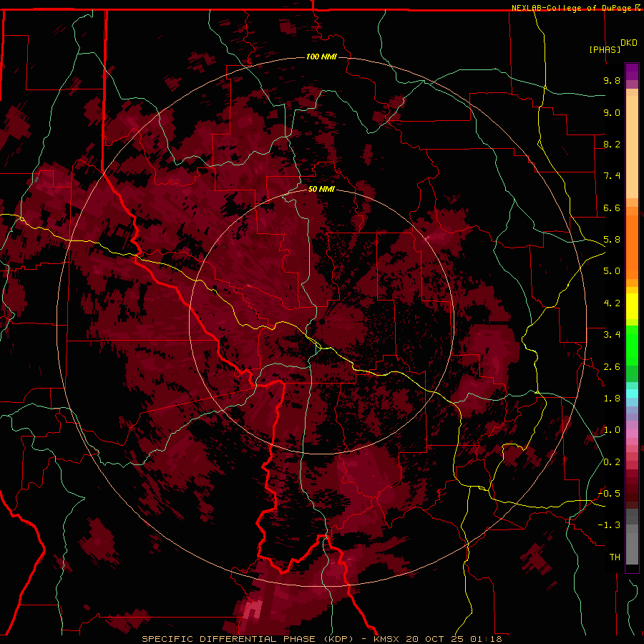The width and height of the screenshot is (644, 644).
Task: Click the pink segment of the color bar
Action: coord(632,434)
